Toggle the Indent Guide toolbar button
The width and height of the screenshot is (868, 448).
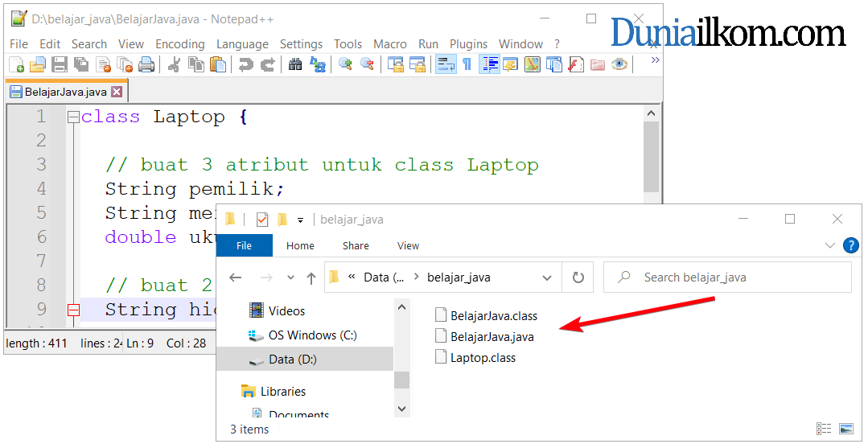[x=489, y=65]
